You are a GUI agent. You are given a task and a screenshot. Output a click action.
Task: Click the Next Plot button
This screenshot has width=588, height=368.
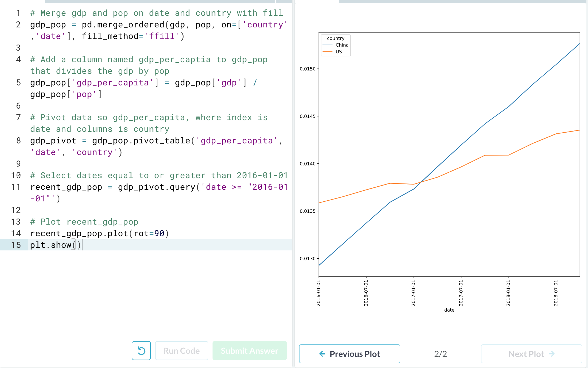[531, 354]
